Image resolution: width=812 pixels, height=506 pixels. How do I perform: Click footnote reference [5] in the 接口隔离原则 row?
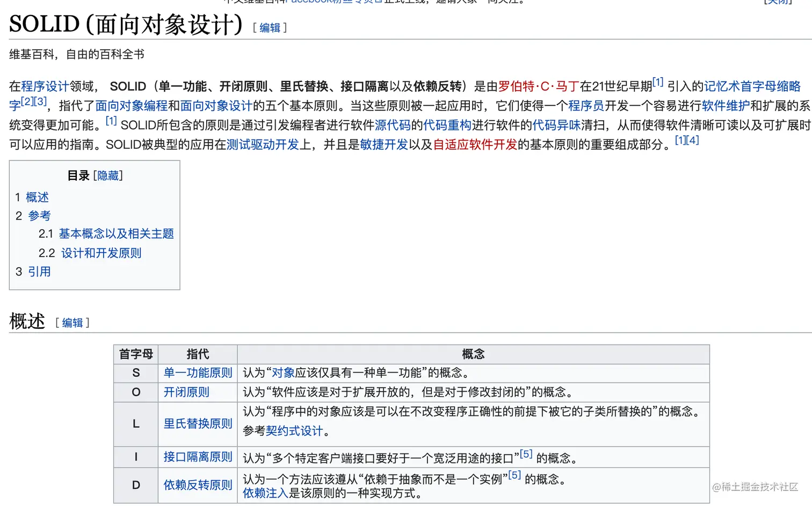click(526, 453)
